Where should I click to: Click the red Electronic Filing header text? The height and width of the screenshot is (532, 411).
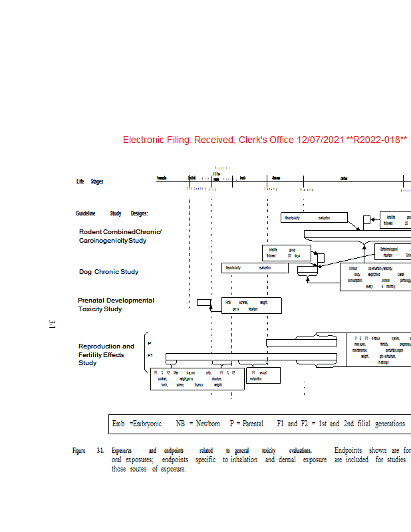pyautogui.click(x=265, y=140)
